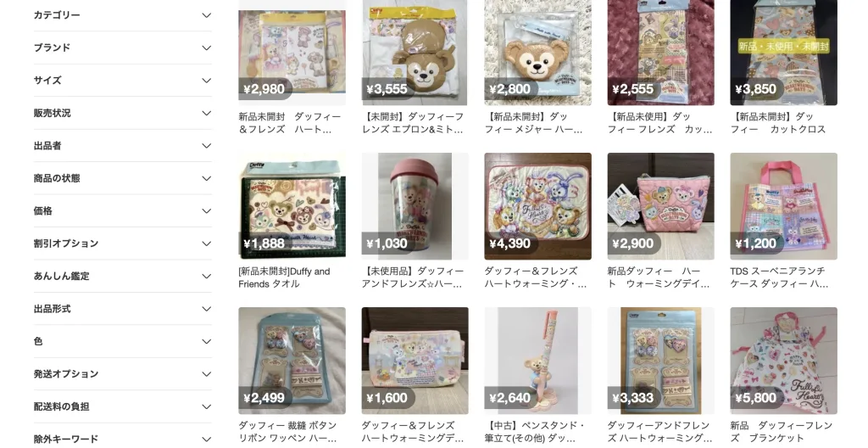The height and width of the screenshot is (448, 868).
Task: Open the サイズ filter dropdown
Action: (122, 81)
